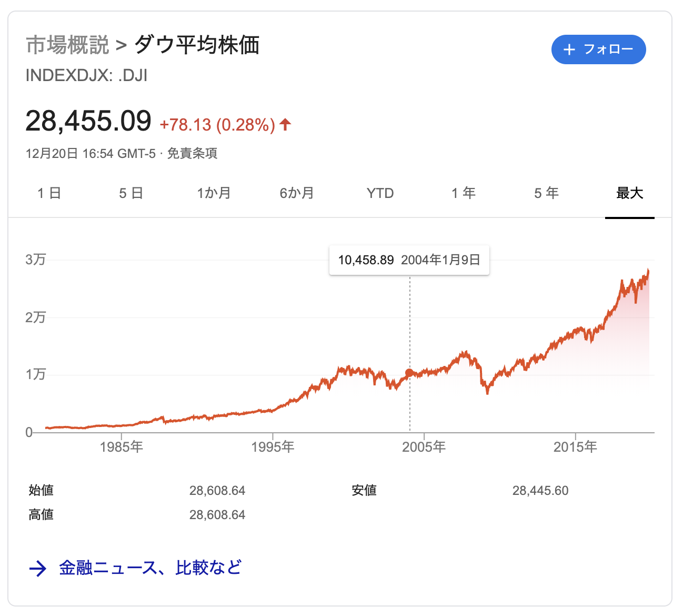Click the blue arrow next to 金融ニュース
The image size is (683, 616).
(x=38, y=569)
